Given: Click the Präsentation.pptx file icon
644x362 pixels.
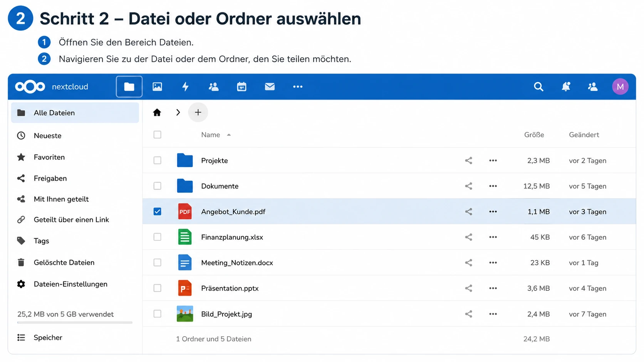Looking at the screenshot, I should click(x=185, y=288).
